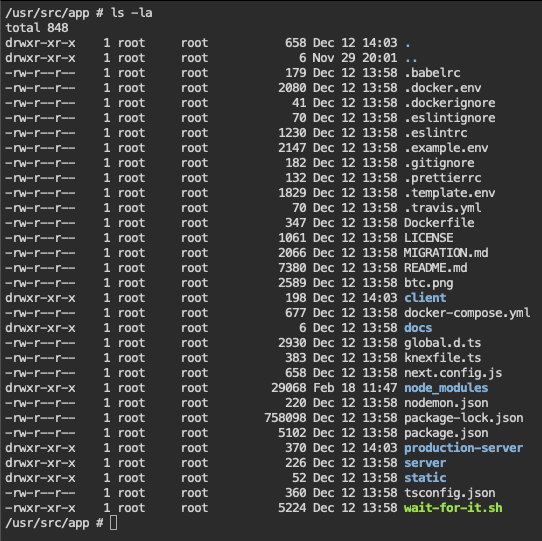Click the ls -la command text
The width and height of the screenshot is (542, 541).
click(x=132, y=13)
